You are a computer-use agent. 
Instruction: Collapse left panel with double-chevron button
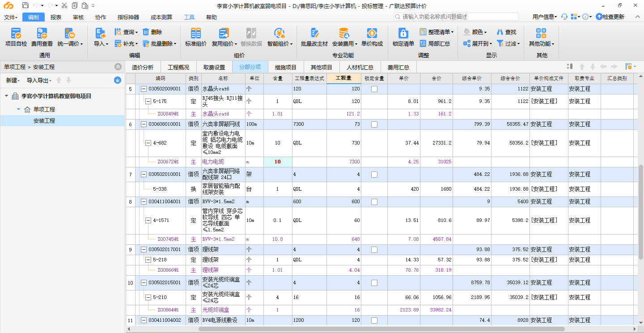pyautogui.click(x=118, y=67)
